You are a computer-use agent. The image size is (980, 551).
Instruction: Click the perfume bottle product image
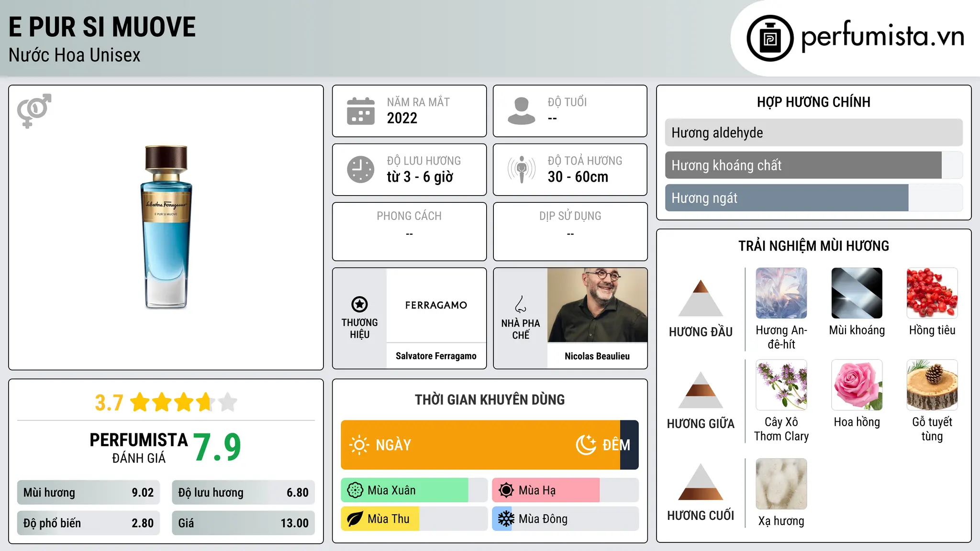[166, 227]
